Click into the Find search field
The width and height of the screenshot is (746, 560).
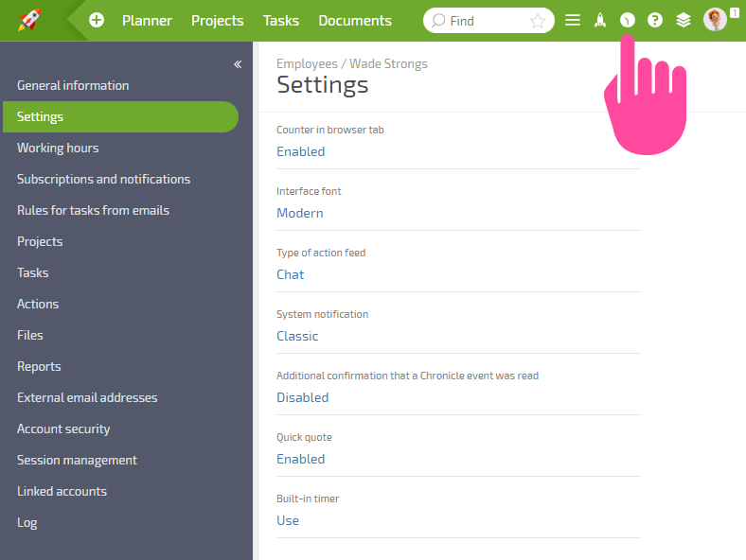tap(488, 21)
